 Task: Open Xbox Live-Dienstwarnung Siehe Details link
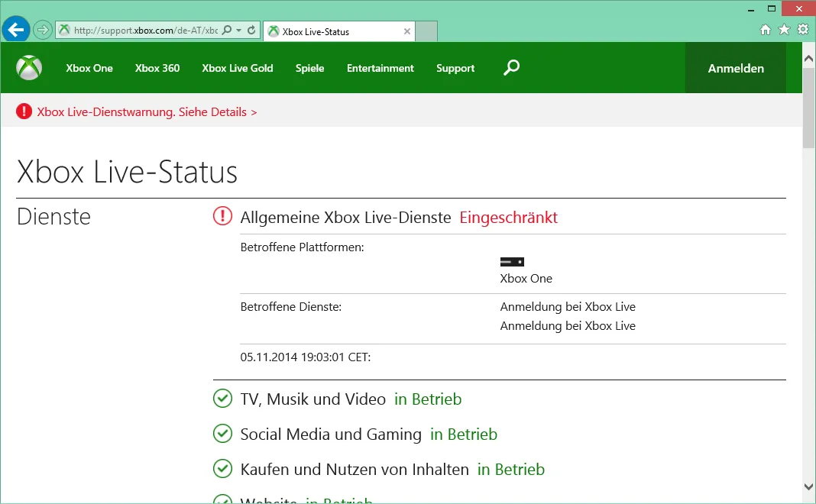tap(147, 111)
